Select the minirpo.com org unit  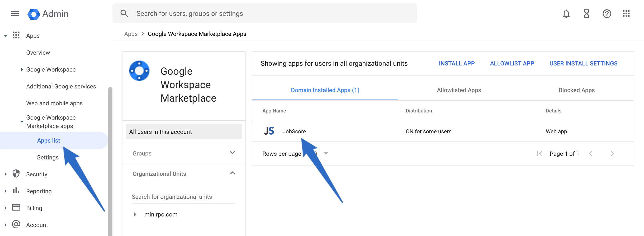pos(161,214)
